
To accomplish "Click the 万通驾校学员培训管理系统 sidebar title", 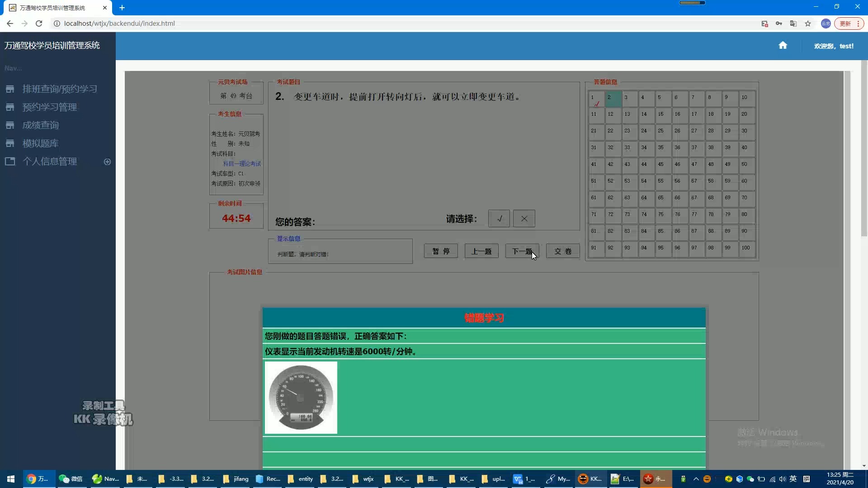I will 52,45.
